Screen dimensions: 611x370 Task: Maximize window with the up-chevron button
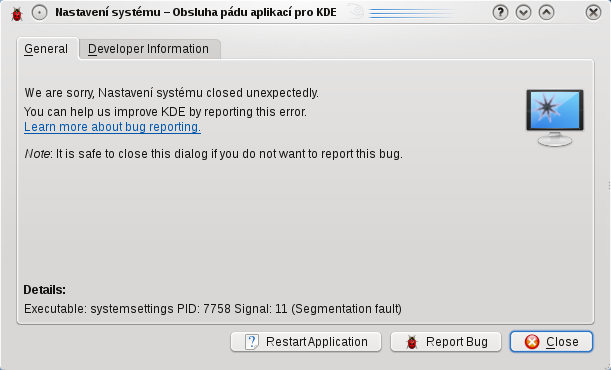pyautogui.click(x=546, y=12)
